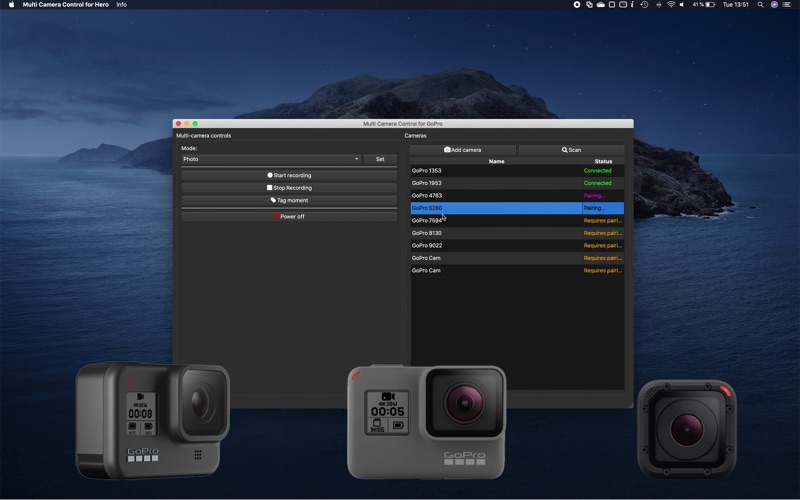Click Connected status of GoPro 1353
Screen dimensions: 800x500
(597, 171)
